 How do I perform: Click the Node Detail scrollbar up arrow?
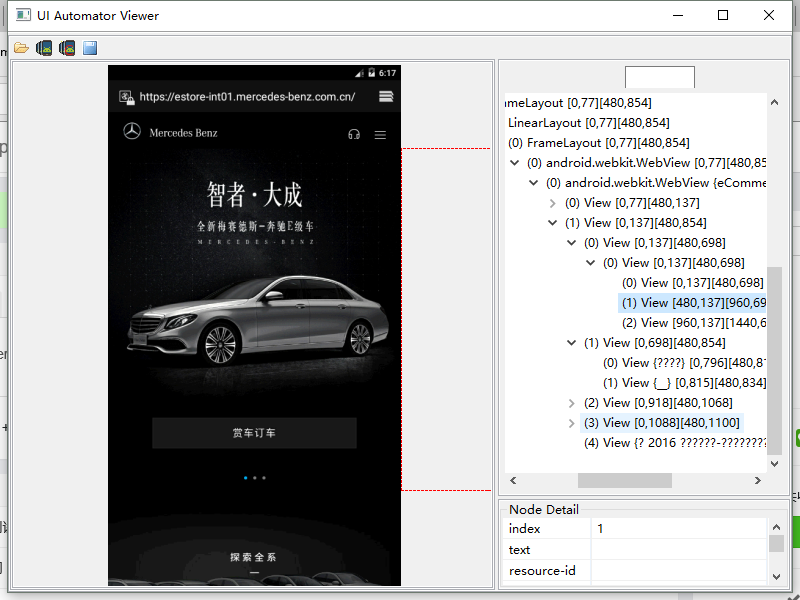pyautogui.click(x=776, y=527)
